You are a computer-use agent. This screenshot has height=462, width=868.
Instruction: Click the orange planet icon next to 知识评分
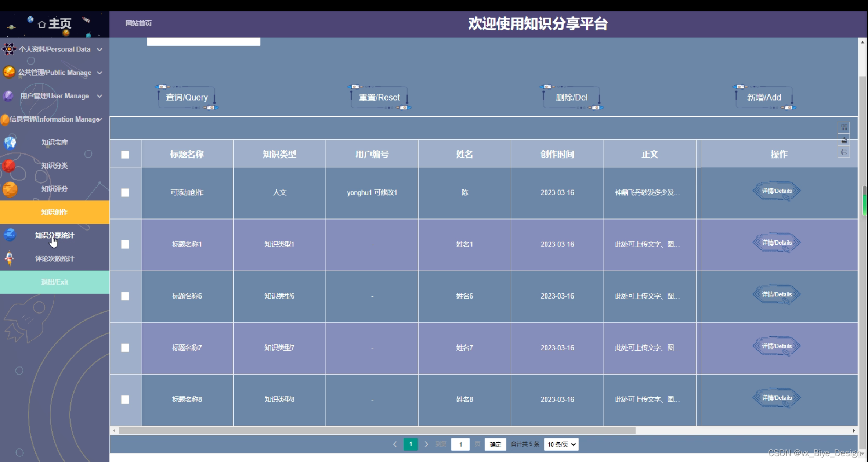point(10,189)
